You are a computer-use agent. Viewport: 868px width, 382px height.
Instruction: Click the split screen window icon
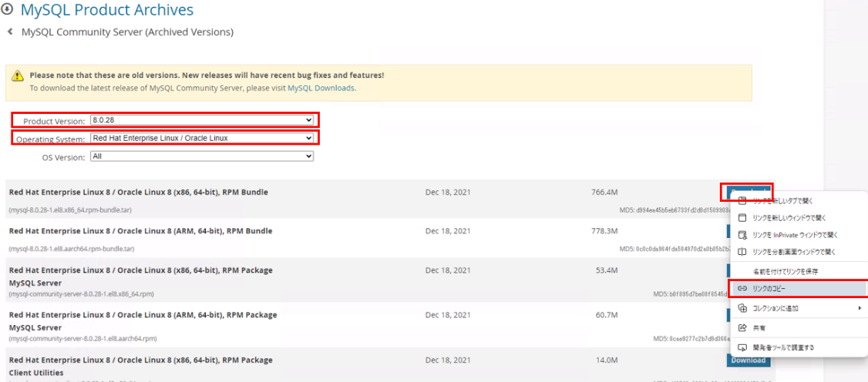click(742, 252)
